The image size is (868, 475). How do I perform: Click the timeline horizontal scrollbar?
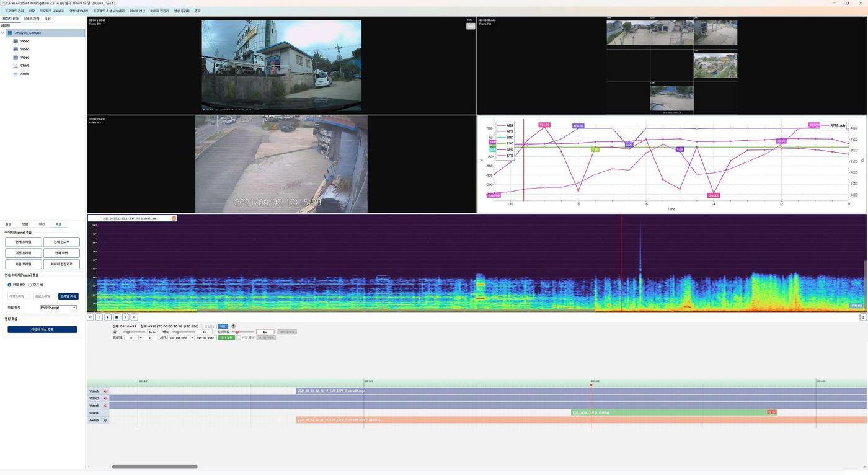pyautogui.click(x=154, y=466)
